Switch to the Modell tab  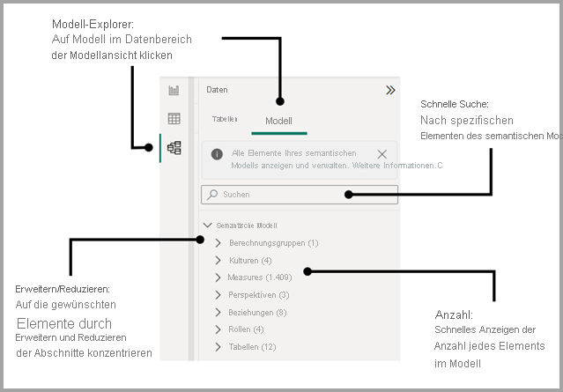click(x=278, y=121)
